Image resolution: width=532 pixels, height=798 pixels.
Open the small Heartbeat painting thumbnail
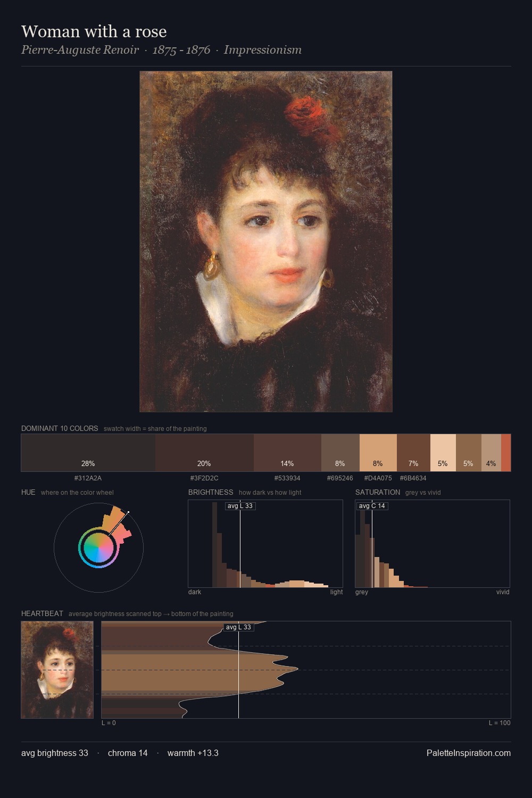click(x=57, y=670)
